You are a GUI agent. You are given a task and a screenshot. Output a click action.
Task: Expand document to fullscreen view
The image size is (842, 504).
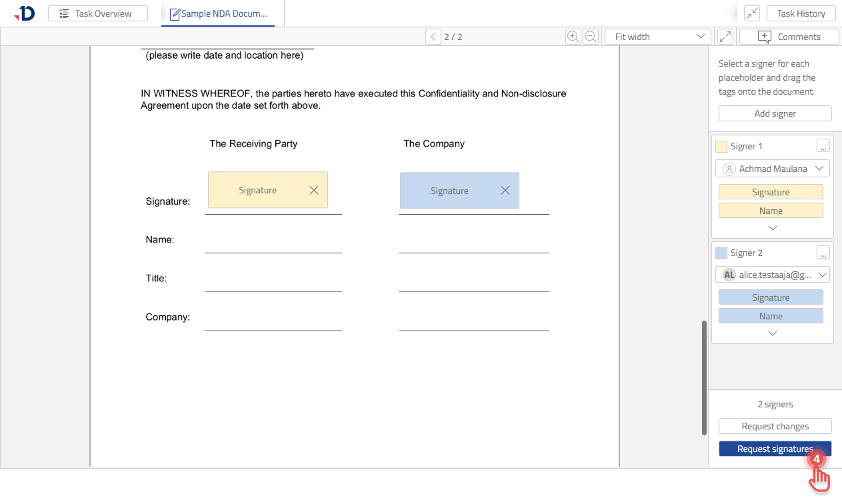pos(725,37)
